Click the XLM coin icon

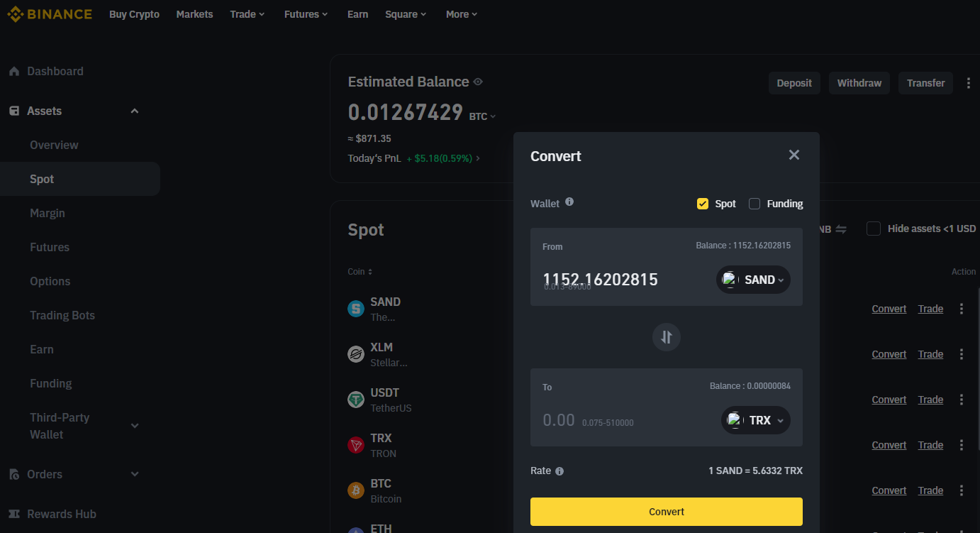(356, 354)
